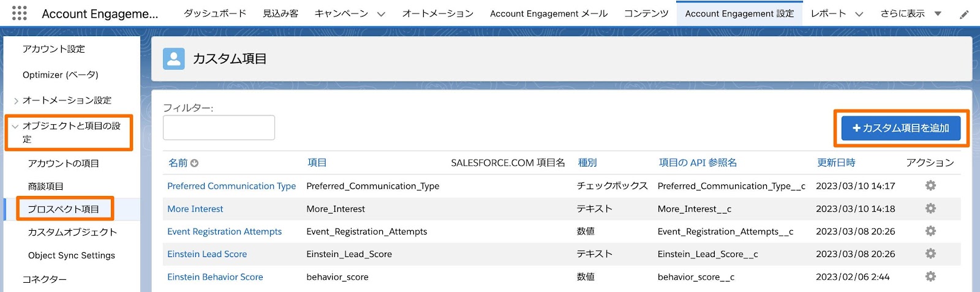Switch to the ダッシュボード tab
The width and height of the screenshot is (980, 292).
click(x=214, y=13)
